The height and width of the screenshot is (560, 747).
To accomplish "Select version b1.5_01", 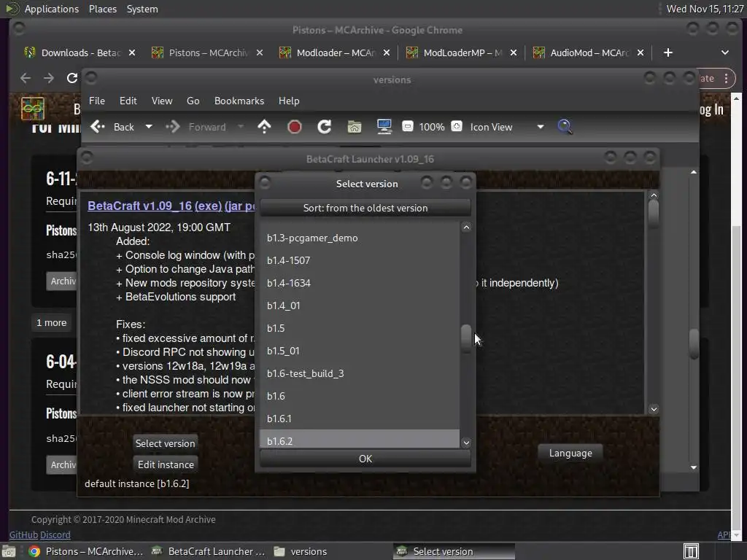I will [360, 351].
